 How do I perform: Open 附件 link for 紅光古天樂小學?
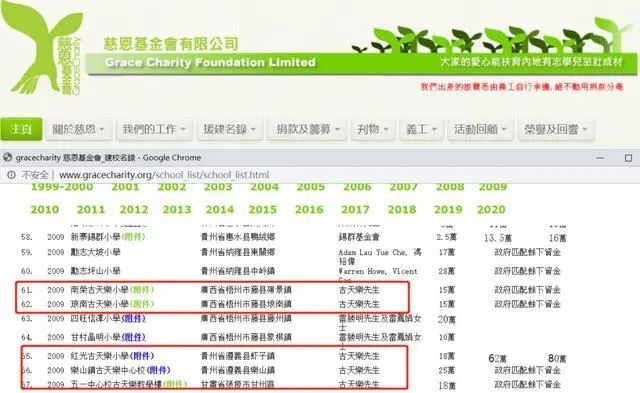coord(141,356)
